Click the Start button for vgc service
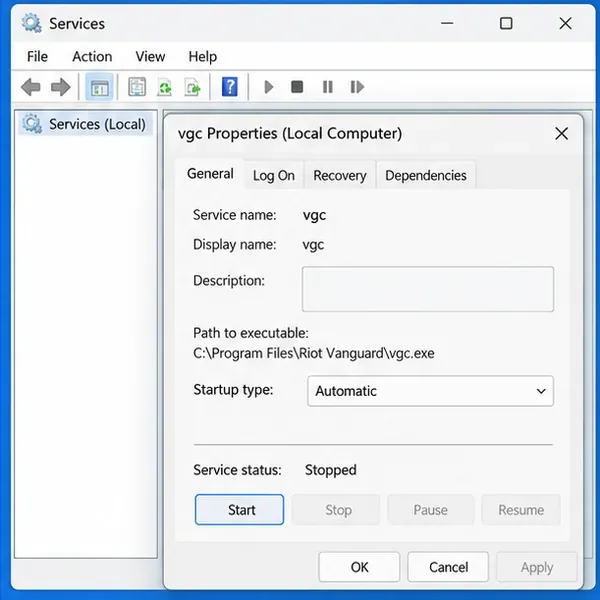This screenshot has height=600, width=600. tap(240, 510)
